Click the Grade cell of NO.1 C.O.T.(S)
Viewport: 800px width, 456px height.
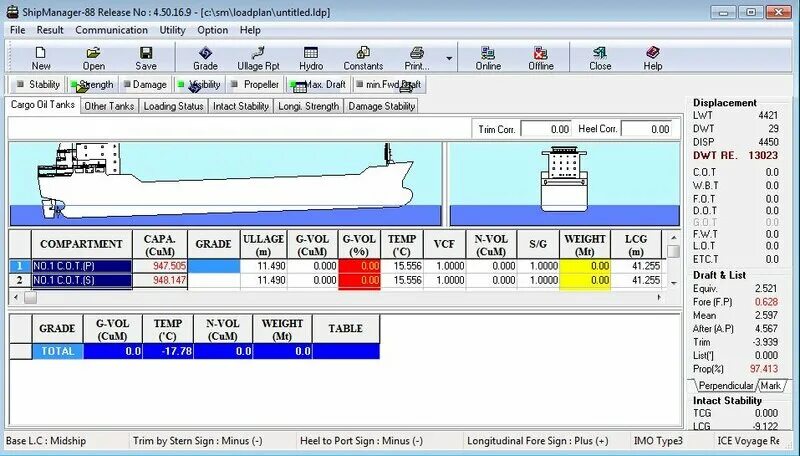[x=214, y=280]
